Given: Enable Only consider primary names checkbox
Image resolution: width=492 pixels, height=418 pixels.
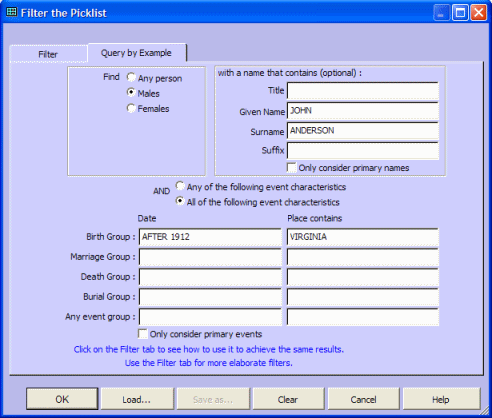Looking at the screenshot, I should (x=292, y=167).
